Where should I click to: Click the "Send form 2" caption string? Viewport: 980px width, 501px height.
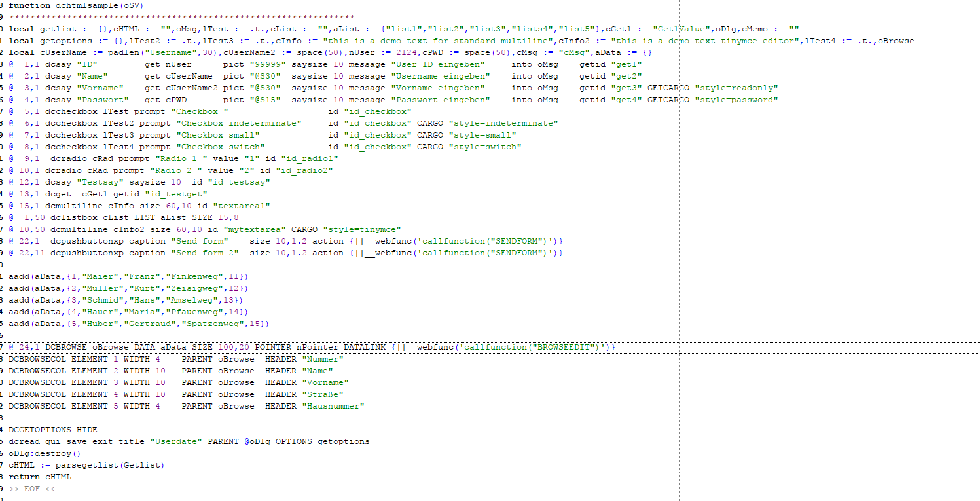tap(205, 253)
